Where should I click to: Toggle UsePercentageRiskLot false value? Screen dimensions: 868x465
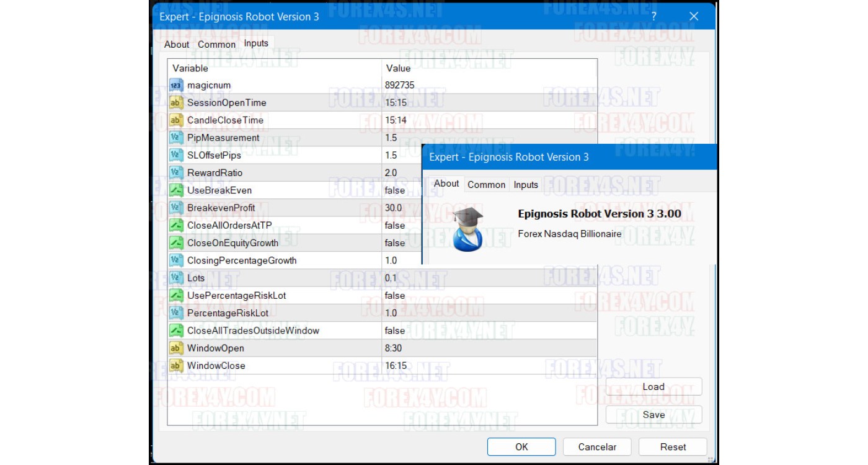pyautogui.click(x=395, y=296)
